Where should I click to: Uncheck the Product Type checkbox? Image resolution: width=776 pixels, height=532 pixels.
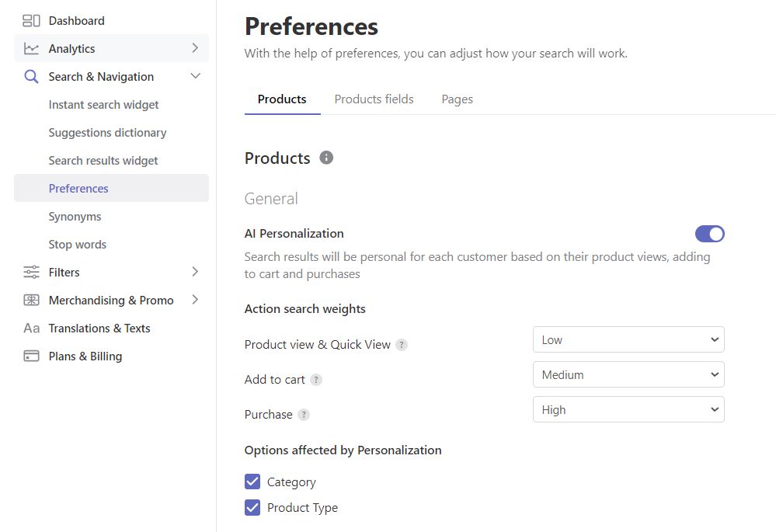click(252, 507)
